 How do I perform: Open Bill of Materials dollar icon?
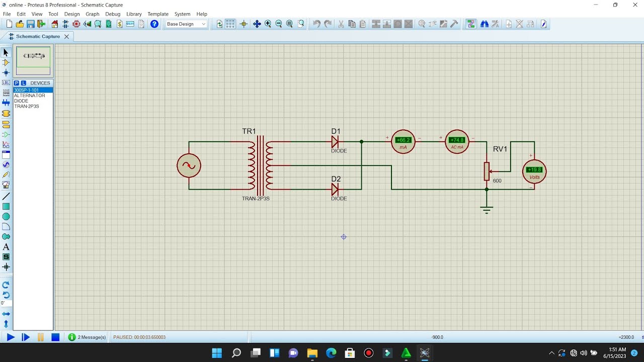click(120, 24)
